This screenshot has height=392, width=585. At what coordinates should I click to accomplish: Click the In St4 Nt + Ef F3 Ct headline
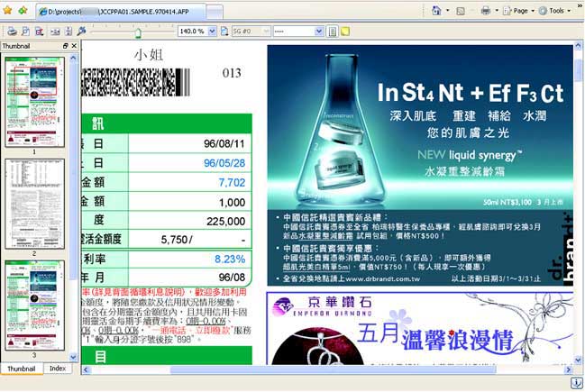click(471, 93)
